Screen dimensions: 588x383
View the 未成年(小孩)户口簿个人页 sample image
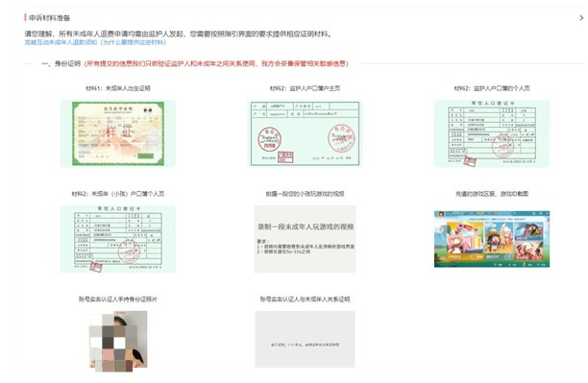pos(118,239)
